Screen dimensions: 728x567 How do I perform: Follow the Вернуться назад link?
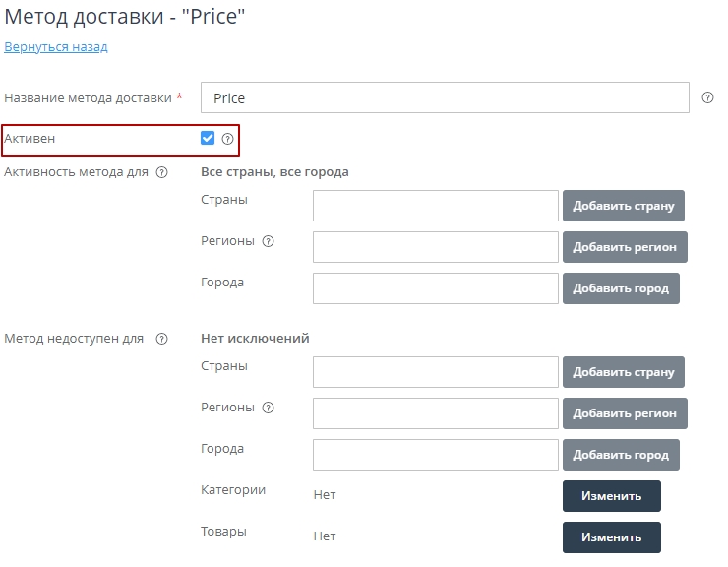pos(56,46)
